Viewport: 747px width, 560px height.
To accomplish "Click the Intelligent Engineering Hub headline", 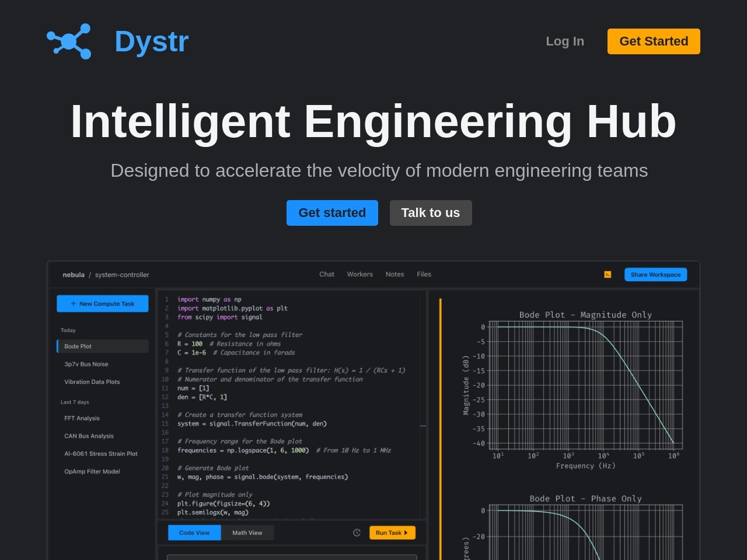I will tap(373, 121).
